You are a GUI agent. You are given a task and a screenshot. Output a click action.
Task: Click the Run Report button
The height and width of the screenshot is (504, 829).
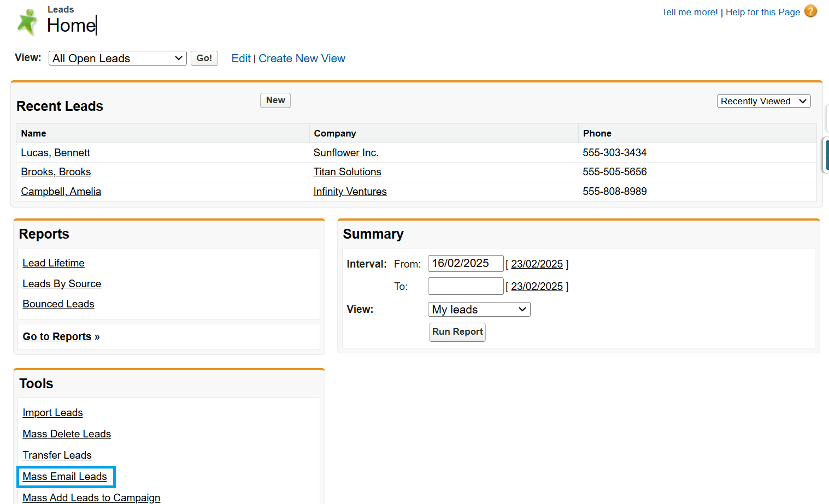click(457, 332)
